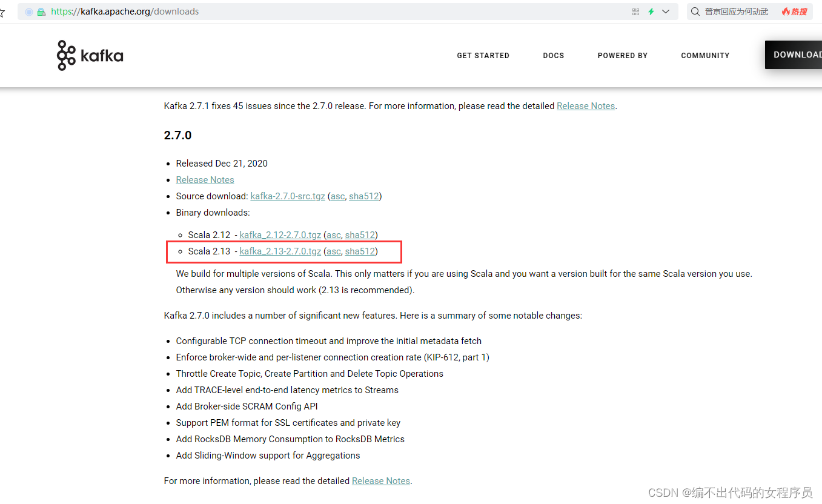Click 'Configurable TCP connection timeout' item
The height and width of the screenshot is (504, 822).
point(329,341)
